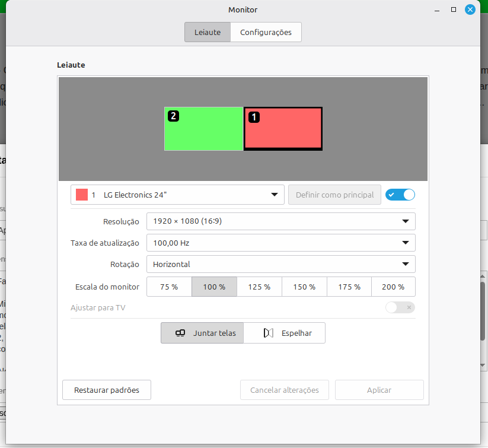Screen dimensions: 488x448
Task: Select 100 % monitor scale
Action: (214, 287)
